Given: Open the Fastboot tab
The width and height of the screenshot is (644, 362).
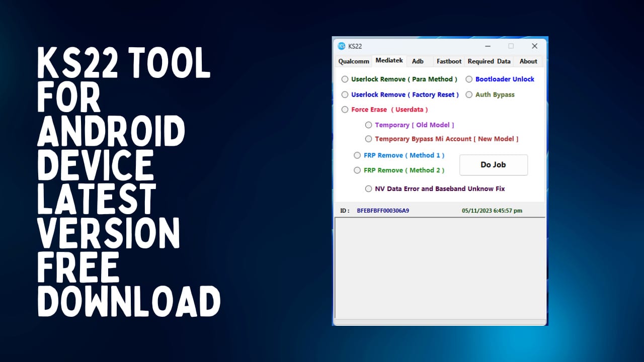Looking at the screenshot, I should pos(449,61).
